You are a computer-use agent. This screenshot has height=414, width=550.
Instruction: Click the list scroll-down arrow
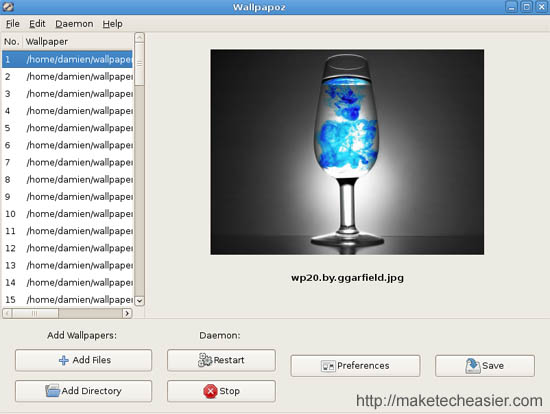point(139,301)
